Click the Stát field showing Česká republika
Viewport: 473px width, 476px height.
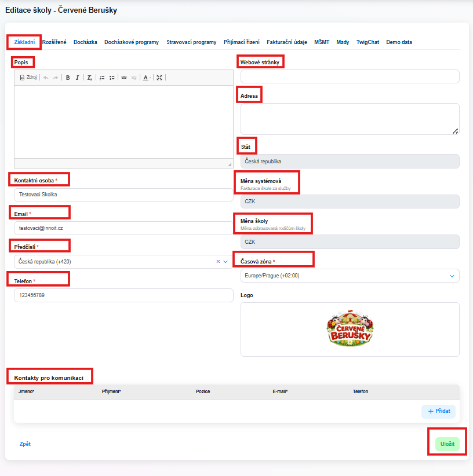(x=350, y=162)
